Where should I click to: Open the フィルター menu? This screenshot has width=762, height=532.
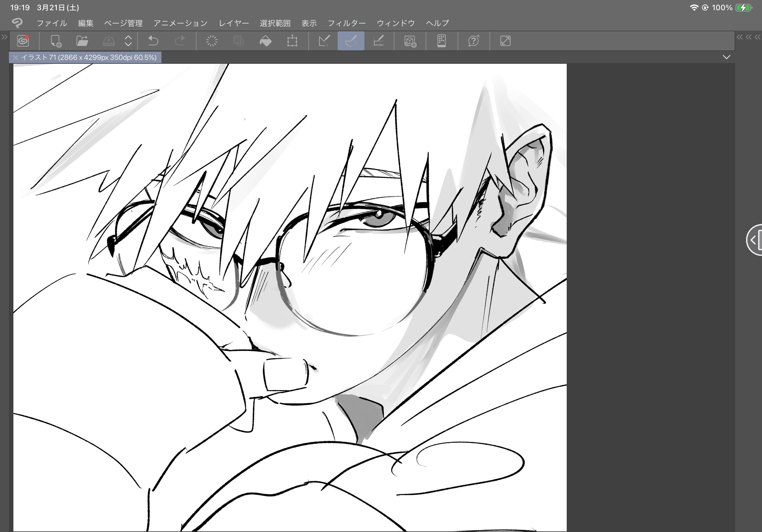(347, 23)
